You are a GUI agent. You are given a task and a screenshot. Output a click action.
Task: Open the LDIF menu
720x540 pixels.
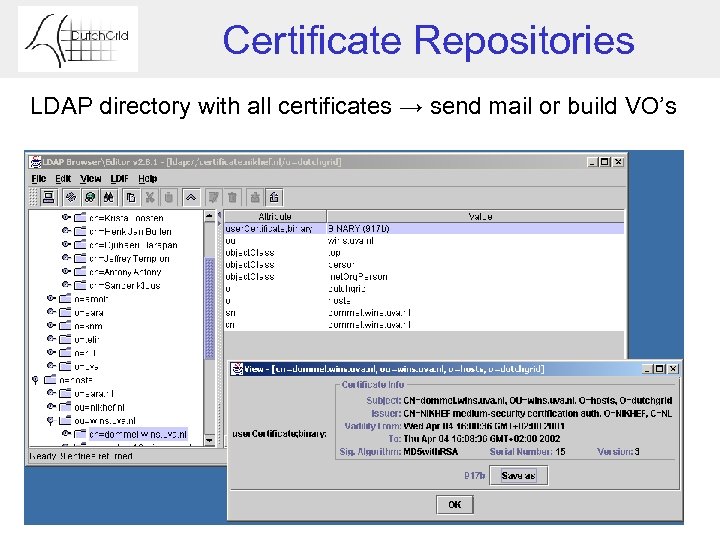119,179
